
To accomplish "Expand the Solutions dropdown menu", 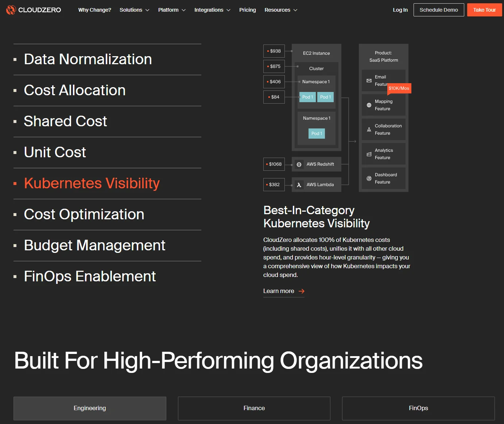I will coord(134,10).
